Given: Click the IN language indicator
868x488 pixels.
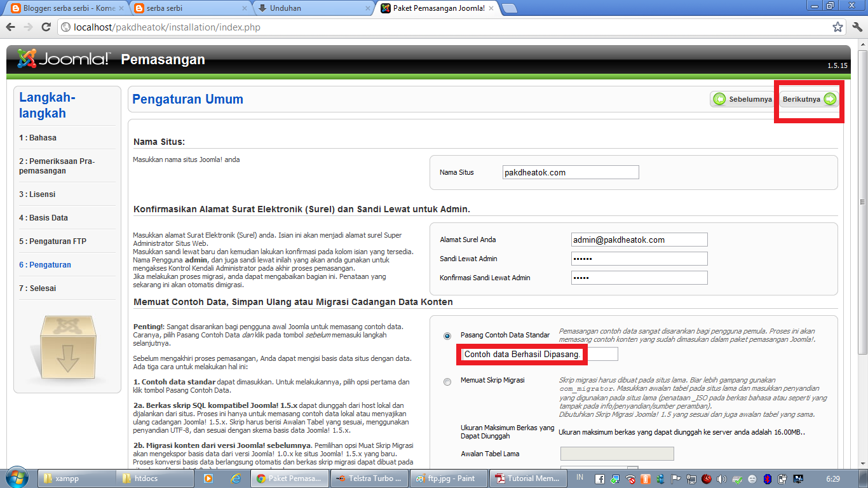Looking at the screenshot, I should click(580, 477).
